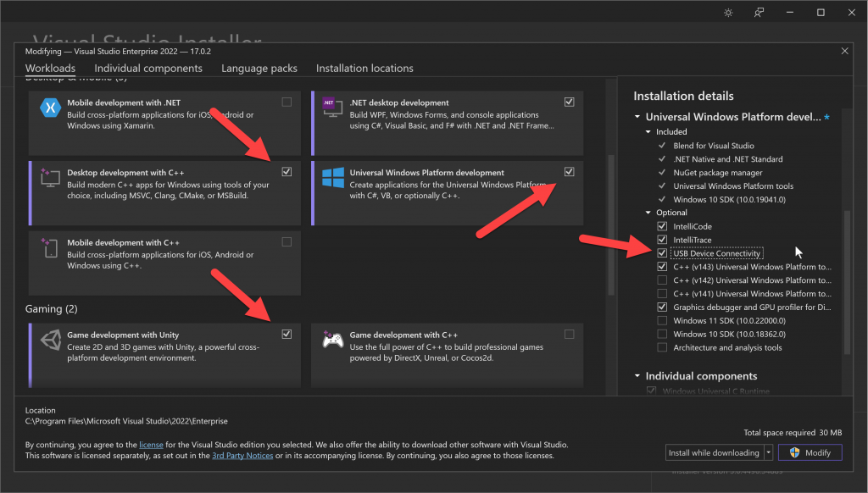The height and width of the screenshot is (493, 868).
Task: Collapse the Included components section
Action: 648,131
